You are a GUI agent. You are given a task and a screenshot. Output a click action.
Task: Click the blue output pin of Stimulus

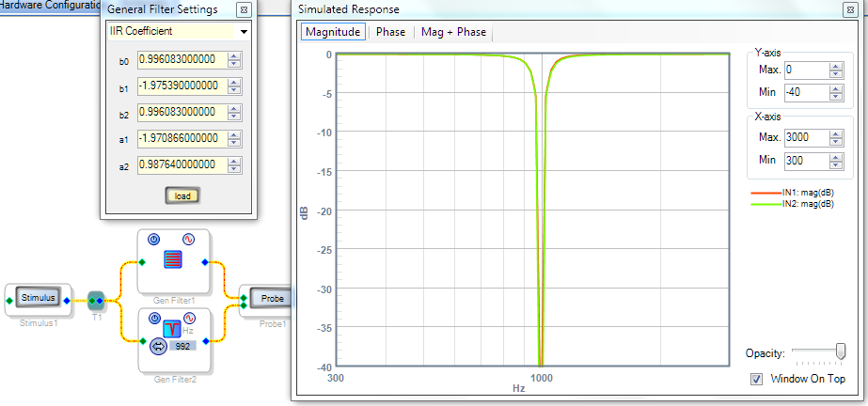tap(67, 301)
